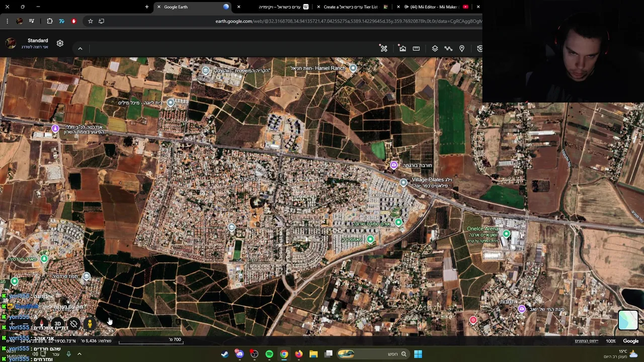Open the Google Earth settings gear

(x=60, y=43)
